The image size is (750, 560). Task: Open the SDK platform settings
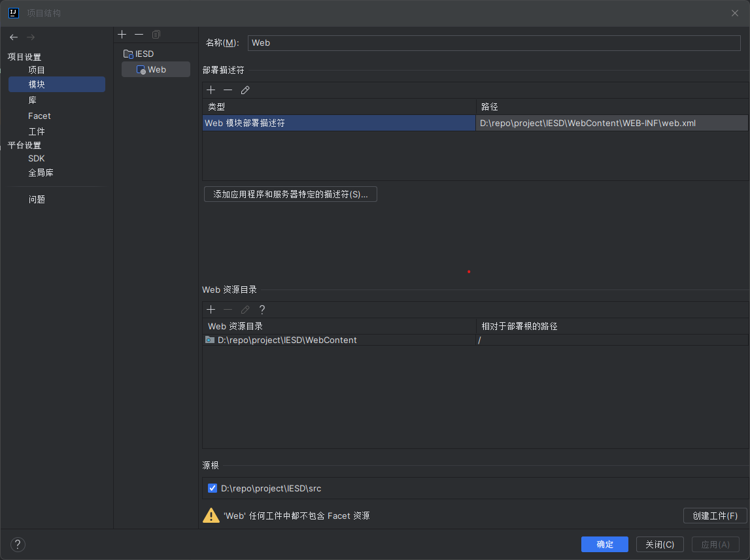(x=37, y=158)
